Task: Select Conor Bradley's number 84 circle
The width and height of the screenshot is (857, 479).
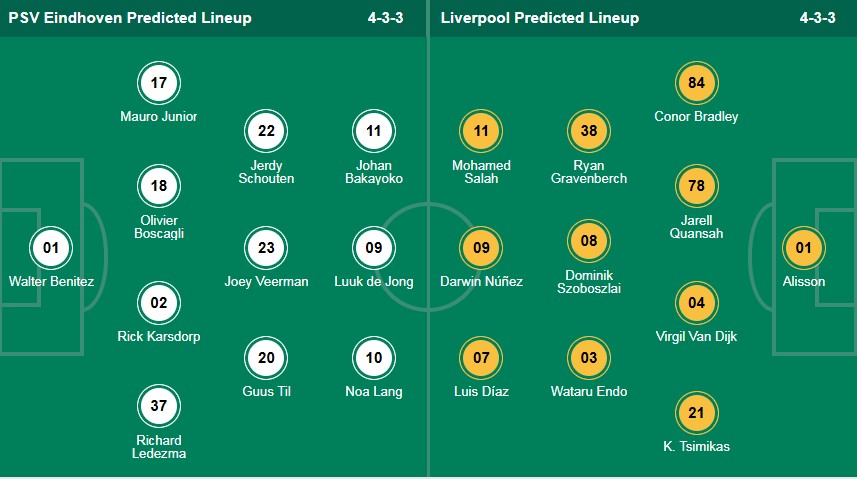Action: [x=696, y=83]
